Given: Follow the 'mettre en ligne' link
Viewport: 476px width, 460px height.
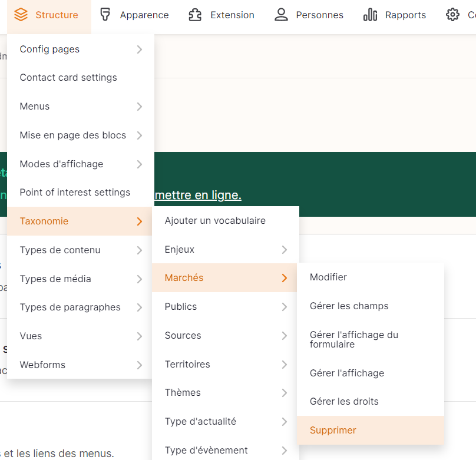Looking at the screenshot, I should 197,196.
